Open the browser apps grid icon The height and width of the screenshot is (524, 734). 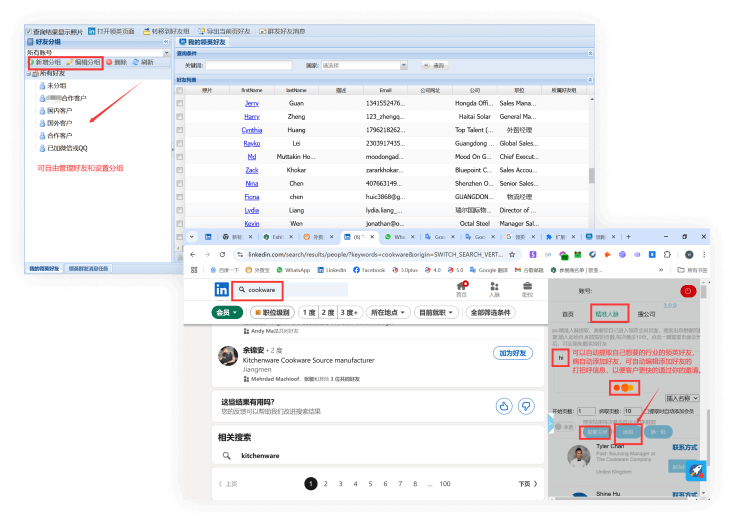pyautogui.click(x=194, y=270)
